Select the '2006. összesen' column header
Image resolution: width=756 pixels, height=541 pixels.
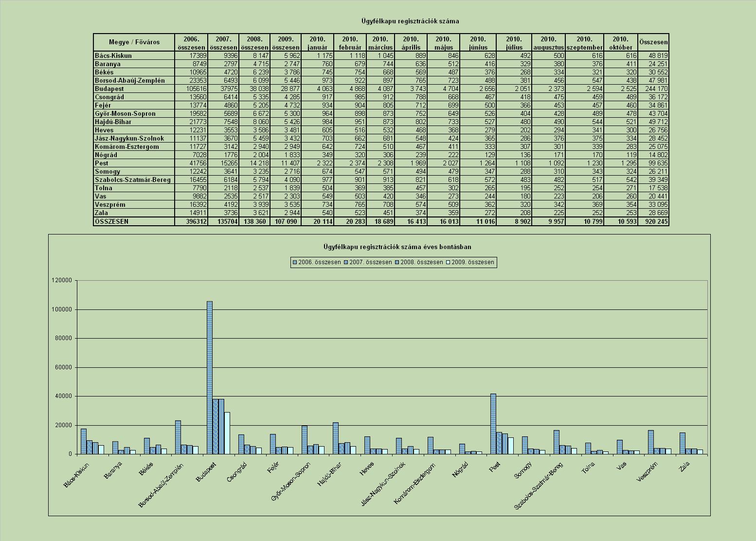(191, 43)
